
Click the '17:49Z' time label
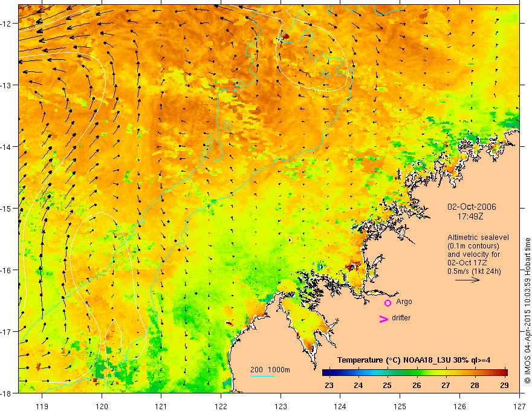coord(470,216)
